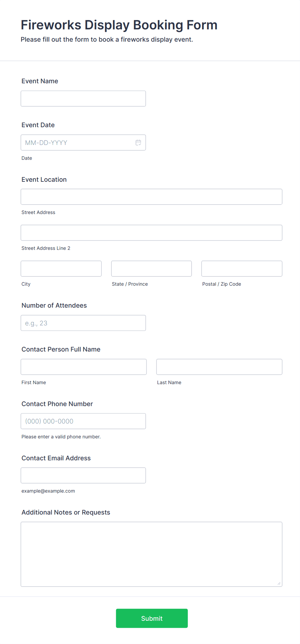Open the Event Date calendar picker icon
This screenshot has height=644, width=300.
138,143
